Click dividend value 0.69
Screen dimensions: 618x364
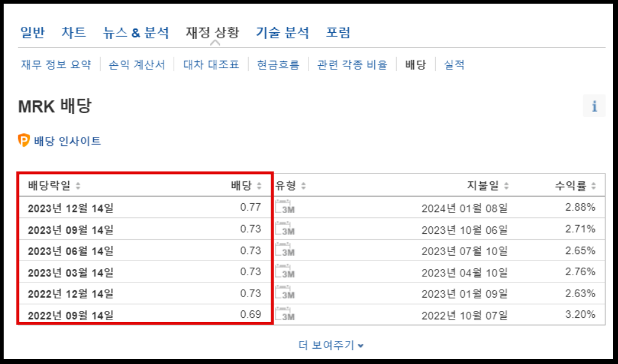click(x=250, y=315)
